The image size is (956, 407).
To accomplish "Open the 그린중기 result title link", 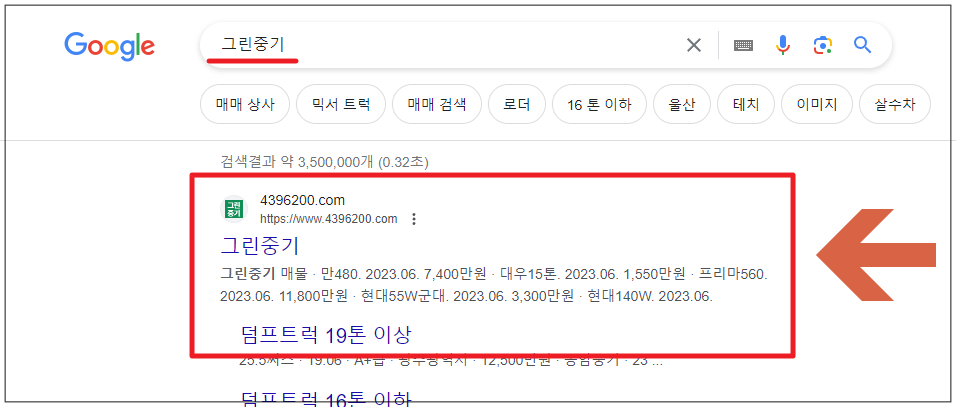I will point(260,246).
